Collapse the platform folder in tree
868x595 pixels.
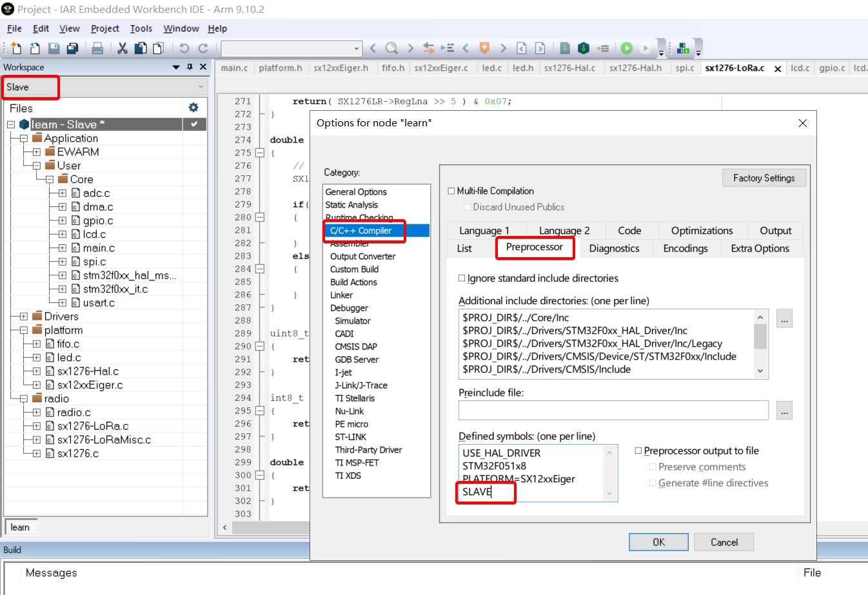[23, 330]
